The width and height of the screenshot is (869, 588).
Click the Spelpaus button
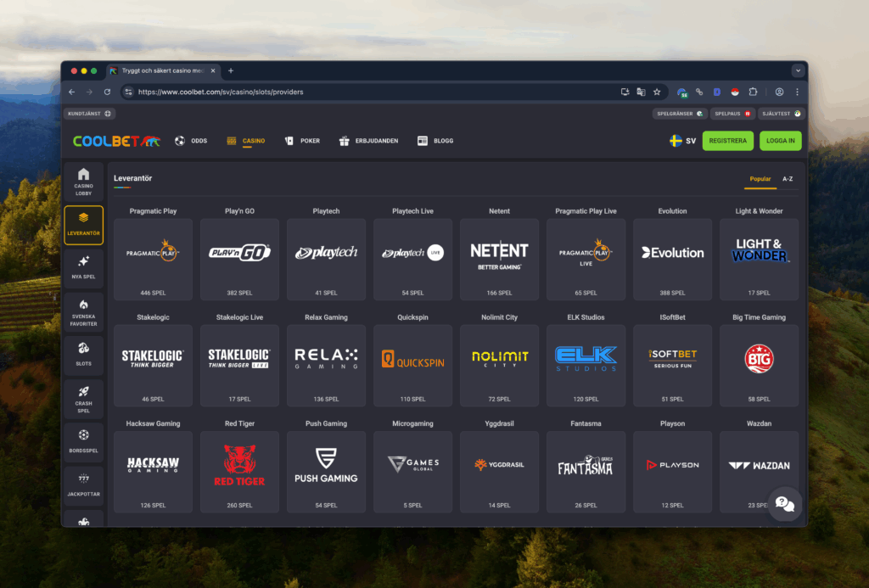tap(732, 114)
